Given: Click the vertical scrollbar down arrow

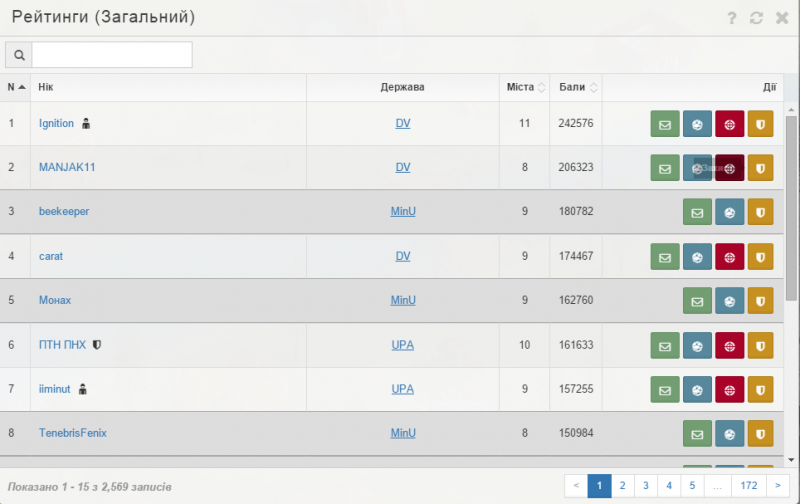Looking at the screenshot, I should pos(791,461).
